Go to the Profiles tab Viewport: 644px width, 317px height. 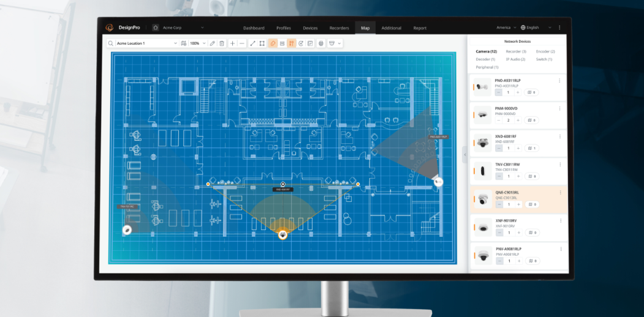click(x=284, y=28)
